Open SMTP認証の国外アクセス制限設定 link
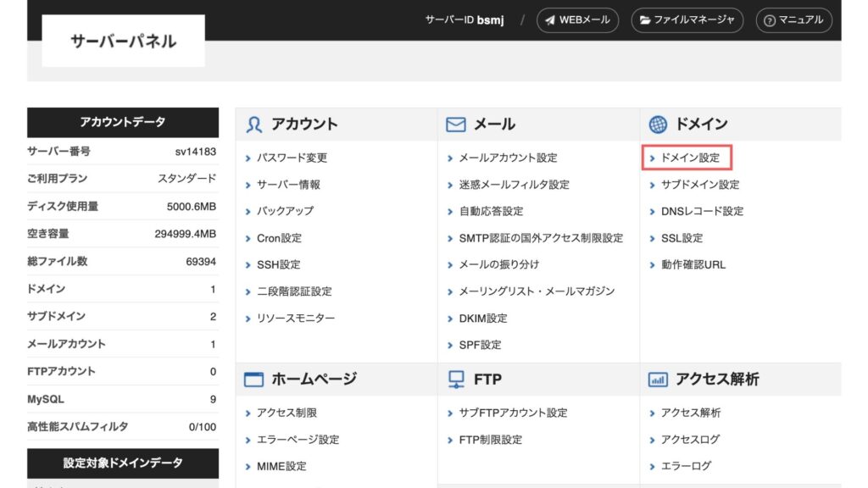Viewport: 868px width, 488px height. tap(541, 238)
